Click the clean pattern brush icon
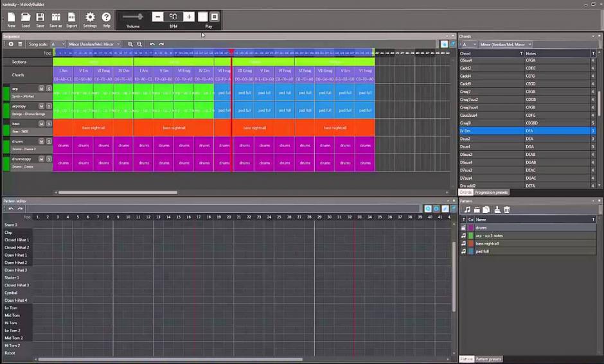The image size is (604, 364). click(x=497, y=210)
